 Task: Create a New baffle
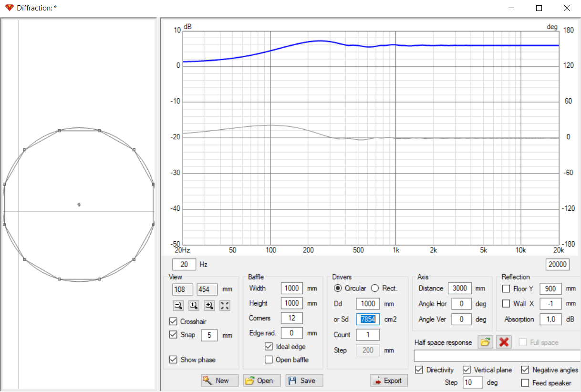click(x=219, y=380)
